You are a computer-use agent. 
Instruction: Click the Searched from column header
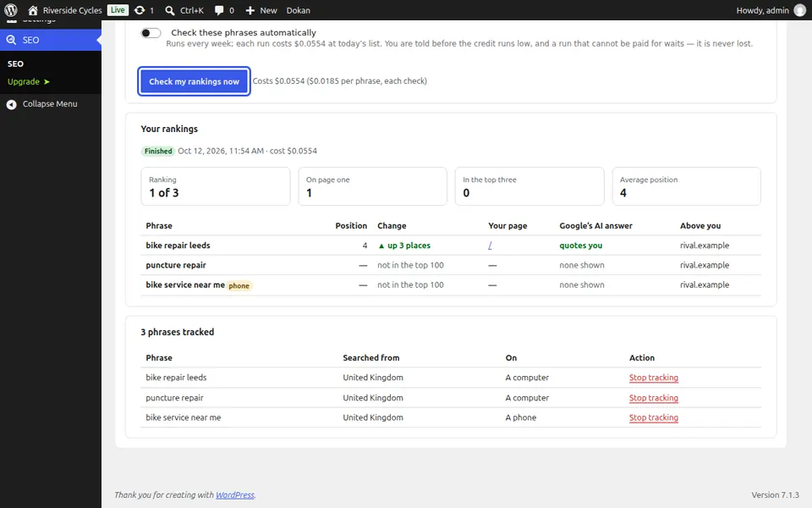click(x=370, y=357)
